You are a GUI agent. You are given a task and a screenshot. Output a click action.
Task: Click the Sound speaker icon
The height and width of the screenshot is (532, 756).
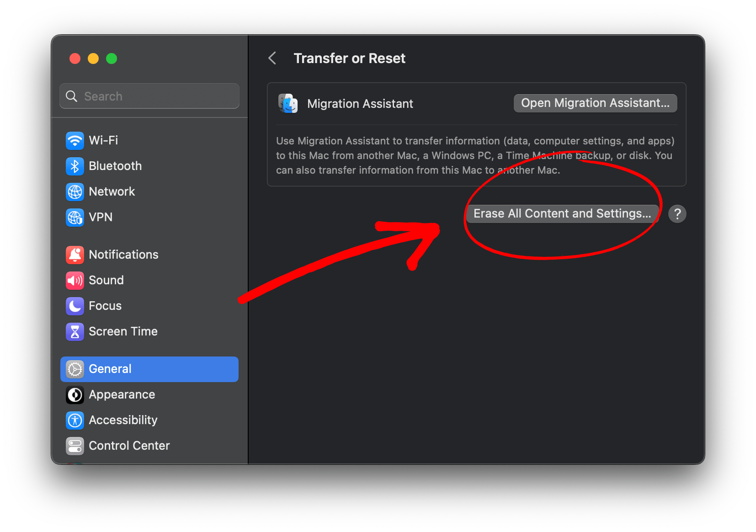click(75, 280)
